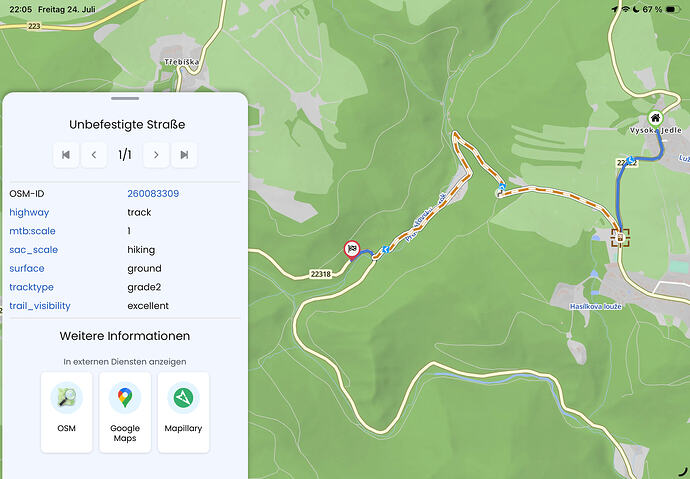Screen dimensions: 690x479
Task: Open OSM-ID 260083309 link
Action: pos(153,194)
